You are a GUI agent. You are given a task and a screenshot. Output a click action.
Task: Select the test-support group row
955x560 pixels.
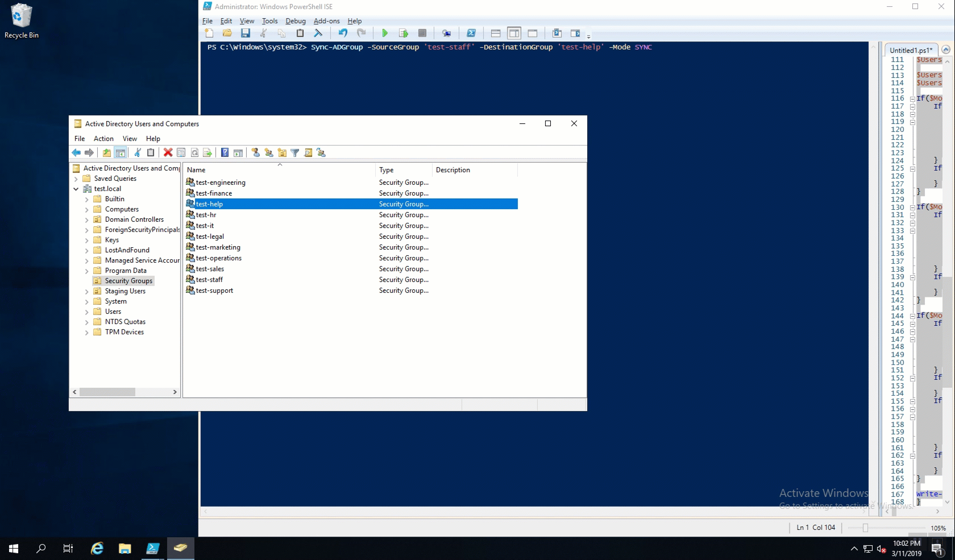[x=351, y=291]
